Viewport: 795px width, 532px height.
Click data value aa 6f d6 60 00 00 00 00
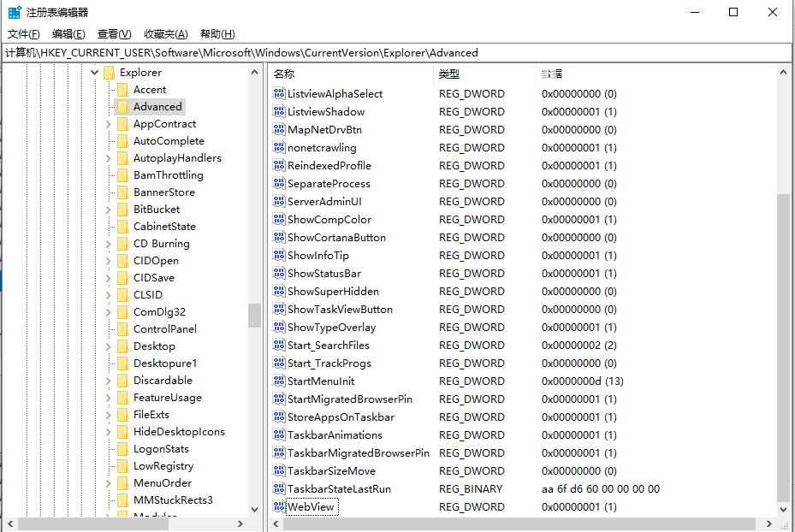click(601, 489)
